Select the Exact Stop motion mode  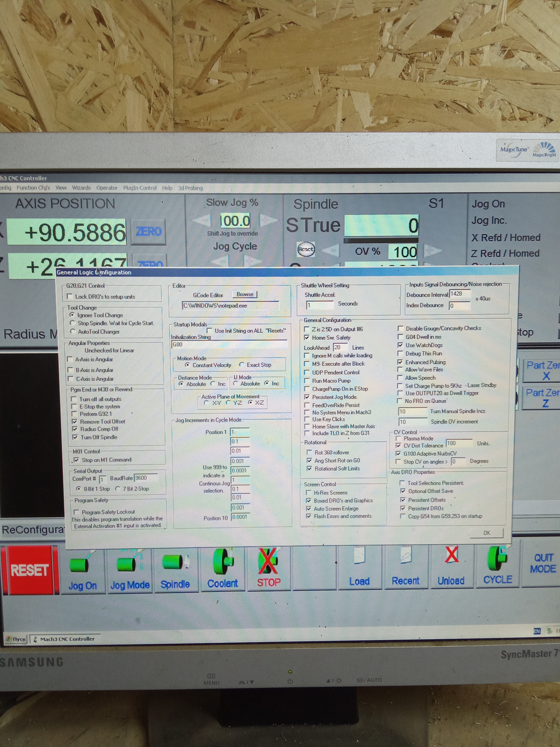(x=241, y=365)
